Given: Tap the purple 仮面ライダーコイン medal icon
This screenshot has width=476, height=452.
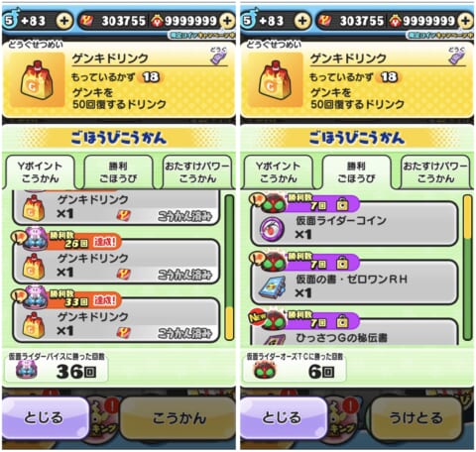Looking at the screenshot, I should (x=272, y=229).
